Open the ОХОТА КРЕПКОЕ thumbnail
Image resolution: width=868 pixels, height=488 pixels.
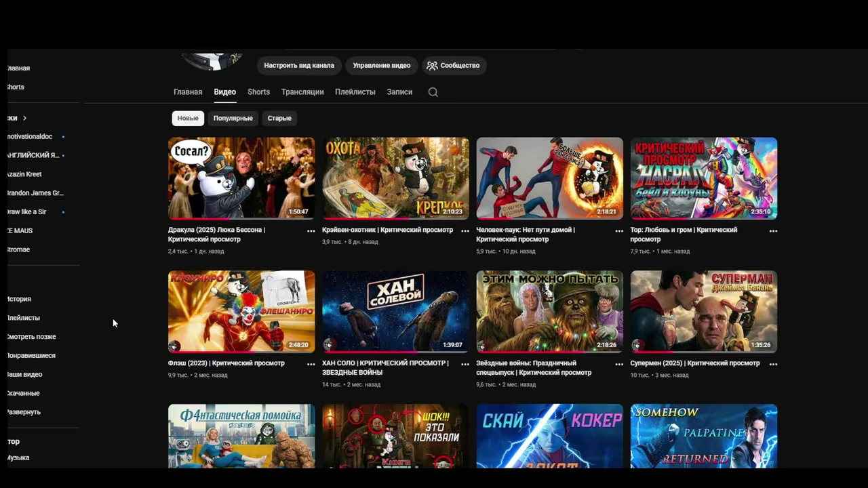tap(395, 178)
